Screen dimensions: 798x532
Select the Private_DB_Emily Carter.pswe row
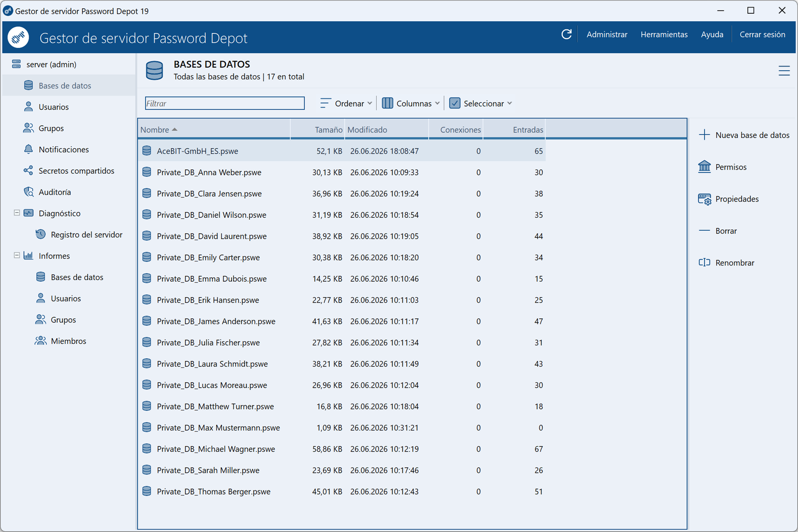[x=342, y=257]
